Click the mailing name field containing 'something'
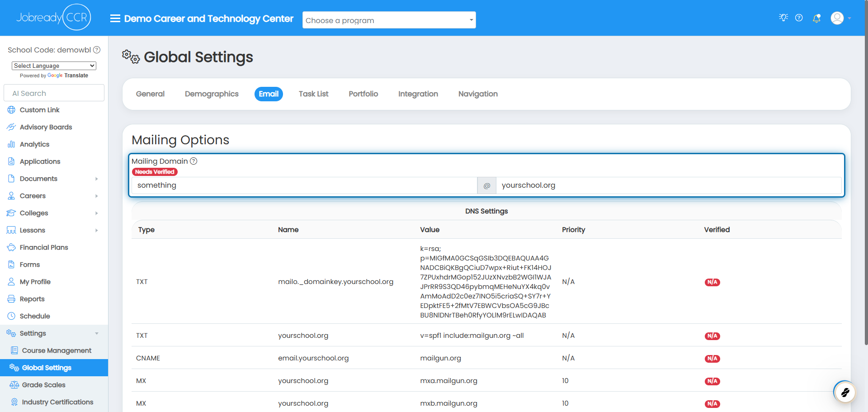 pyautogui.click(x=304, y=185)
